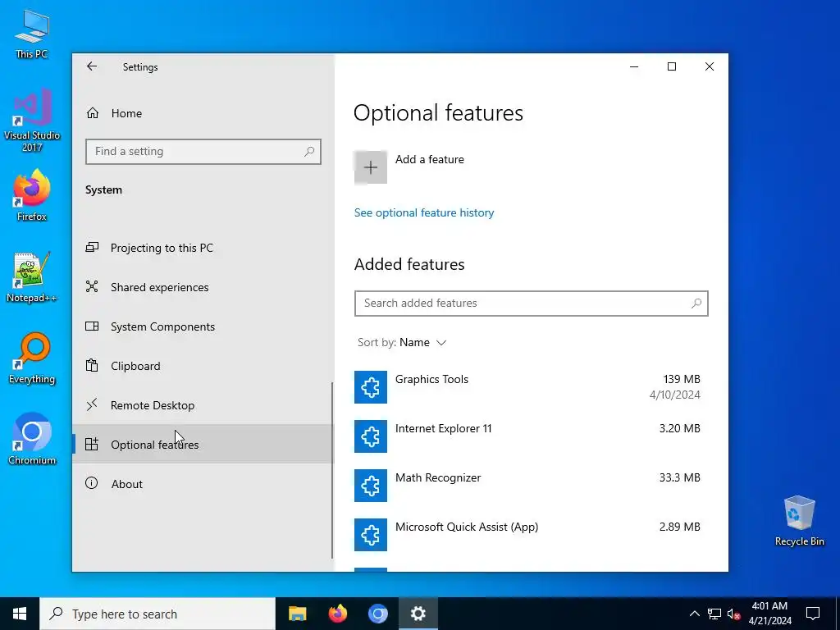Image resolution: width=840 pixels, height=630 pixels.
Task: Select the Everything desktop shortcut
Action: tap(32, 358)
